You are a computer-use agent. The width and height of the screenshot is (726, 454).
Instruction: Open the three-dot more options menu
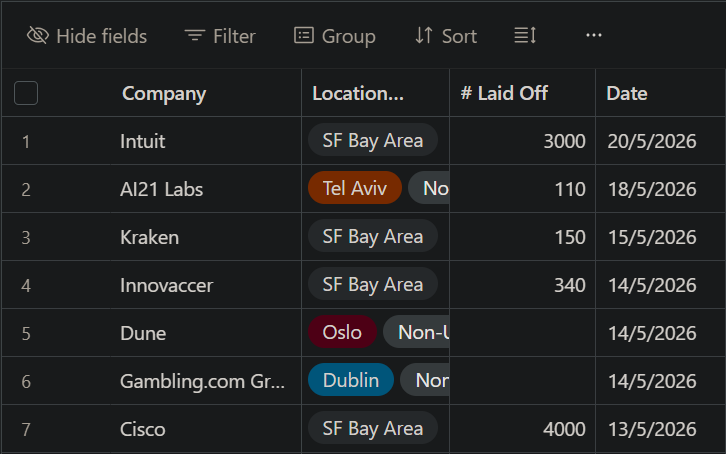[594, 35]
